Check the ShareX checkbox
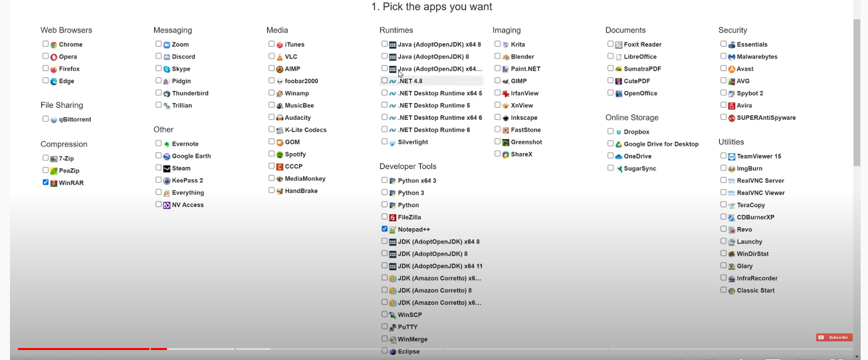Viewport: 868px width, 360px height. 497,154
